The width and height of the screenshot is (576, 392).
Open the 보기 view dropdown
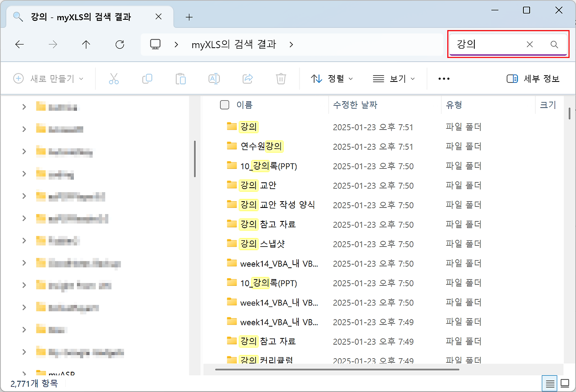coord(394,79)
